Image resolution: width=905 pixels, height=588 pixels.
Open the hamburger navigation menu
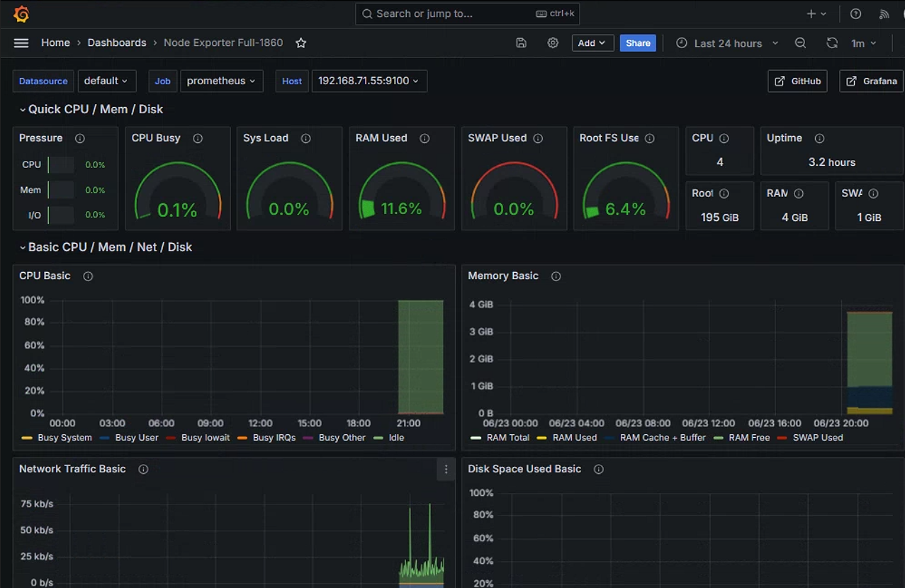tap(21, 43)
